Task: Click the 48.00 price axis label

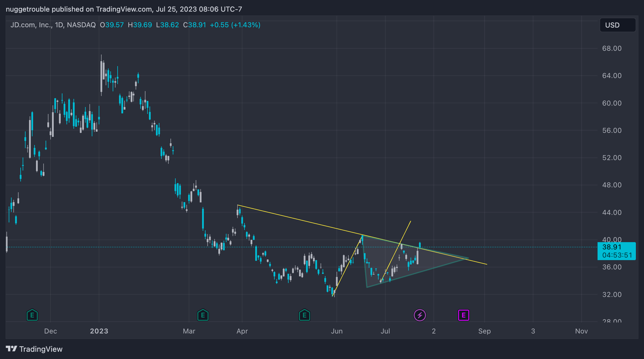Action: [612, 185]
